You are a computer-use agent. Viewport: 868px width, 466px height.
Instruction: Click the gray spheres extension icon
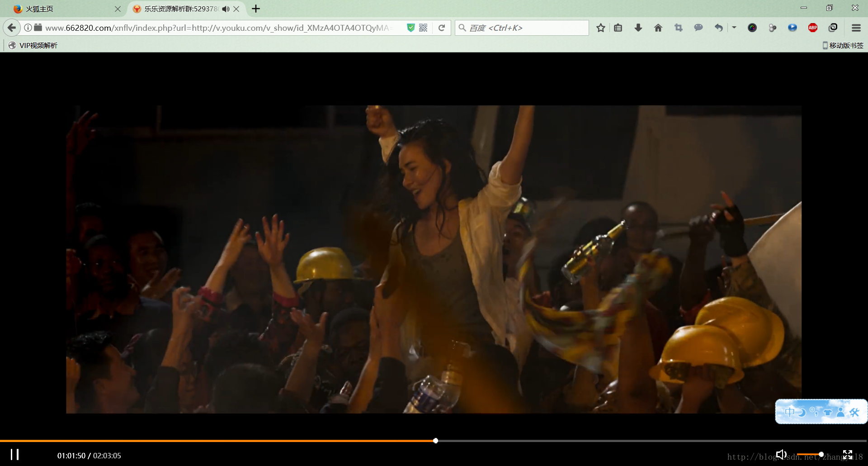[x=773, y=28]
